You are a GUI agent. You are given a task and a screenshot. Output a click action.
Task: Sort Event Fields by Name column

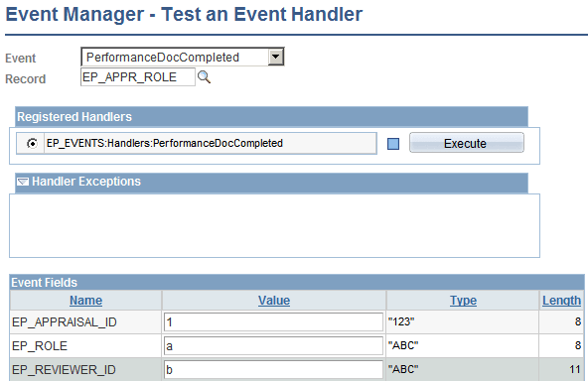pos(85,301)
